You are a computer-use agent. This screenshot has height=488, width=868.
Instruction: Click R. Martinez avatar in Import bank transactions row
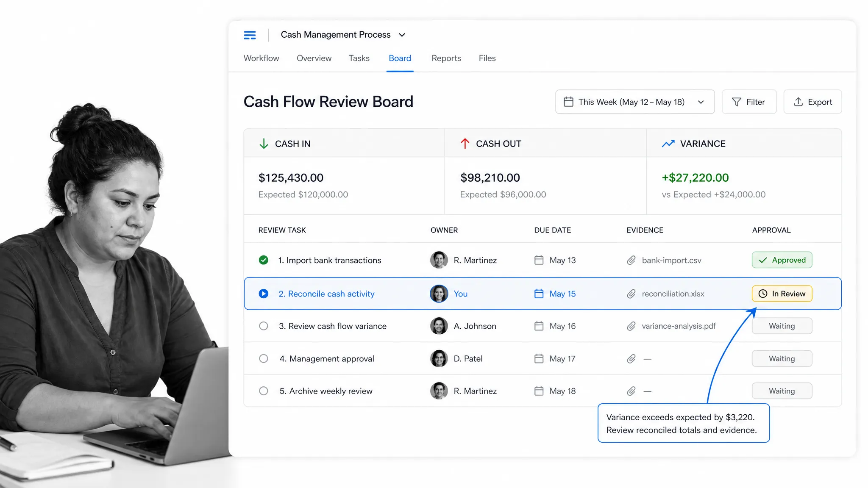439,260
